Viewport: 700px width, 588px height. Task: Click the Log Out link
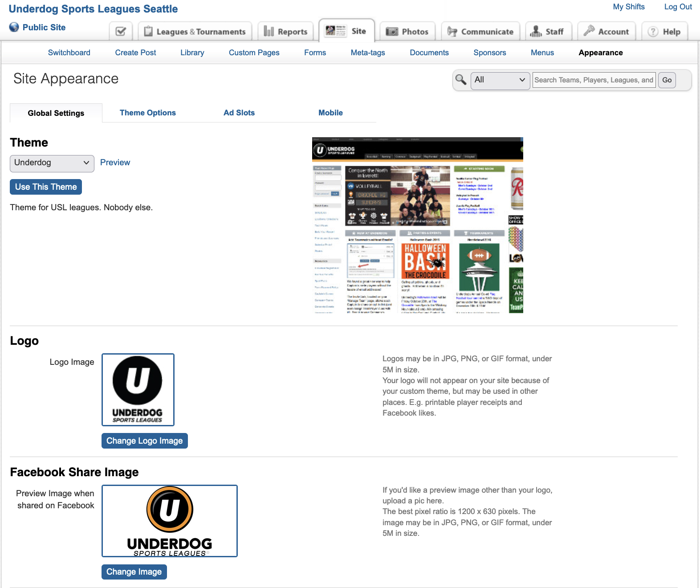pos(678,7)
